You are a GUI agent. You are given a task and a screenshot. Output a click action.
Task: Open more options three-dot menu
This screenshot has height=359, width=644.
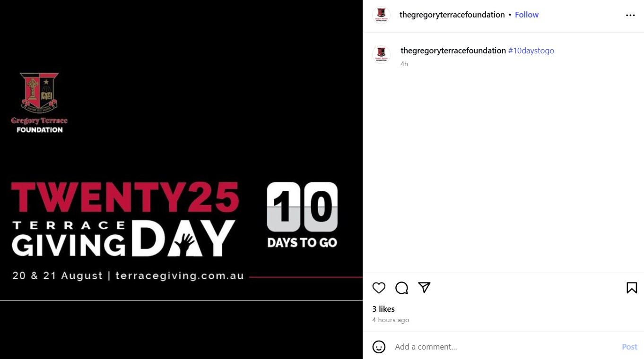630,15
